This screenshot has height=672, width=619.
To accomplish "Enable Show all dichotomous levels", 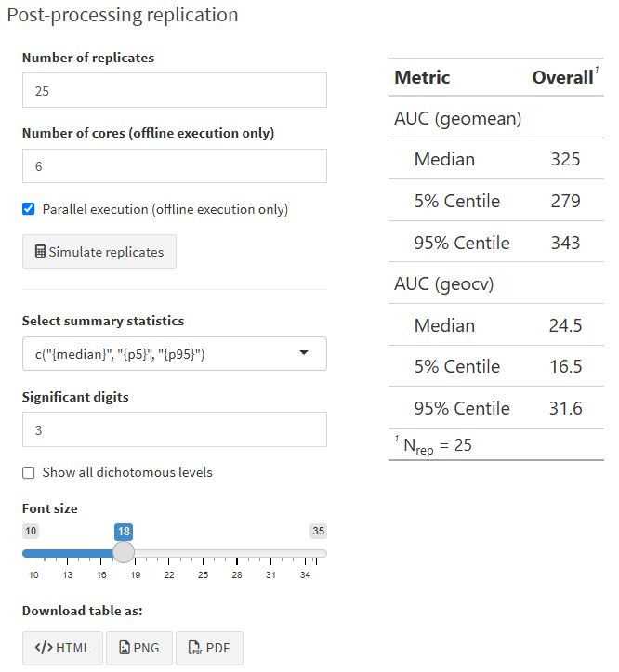I will pyautogui.click(x=29, y=472).
